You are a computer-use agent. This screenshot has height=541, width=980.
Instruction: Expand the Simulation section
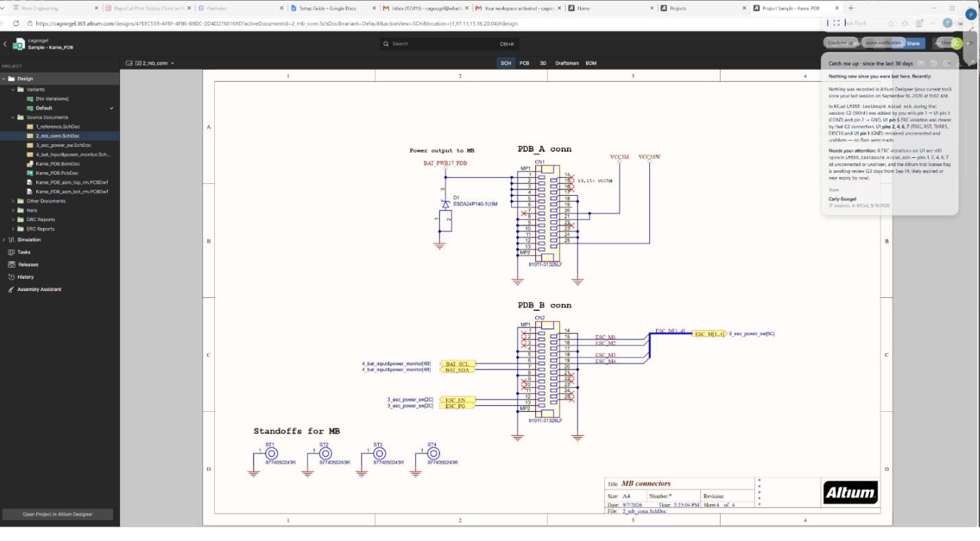[3, 240]
